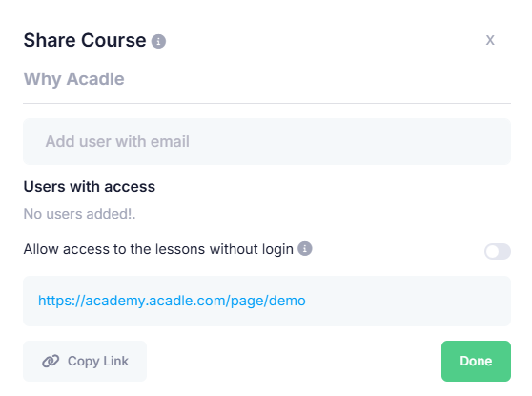532x396 pixels.
Task: Open the academy.acadle.com/page/demo link
Action: pos(172,301)
